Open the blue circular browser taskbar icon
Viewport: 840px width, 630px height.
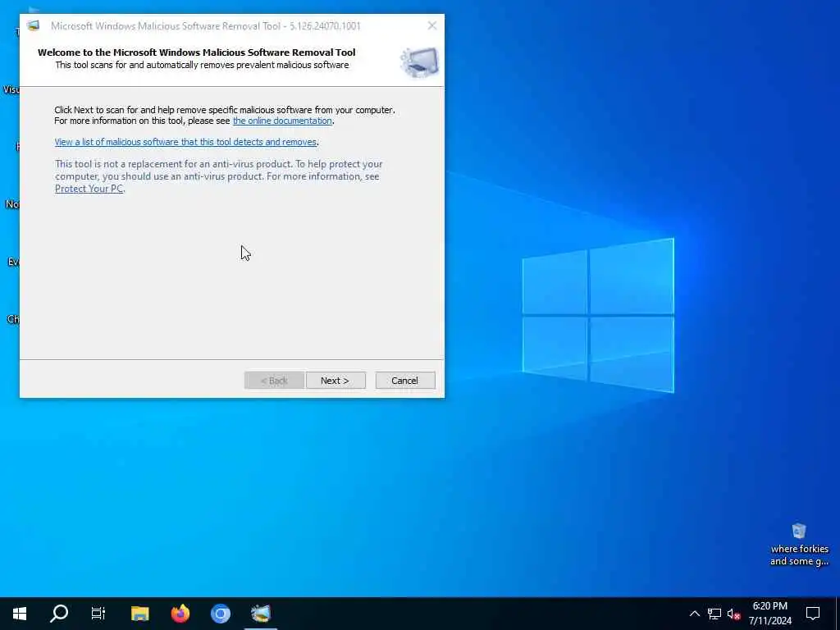coord(220,614)
